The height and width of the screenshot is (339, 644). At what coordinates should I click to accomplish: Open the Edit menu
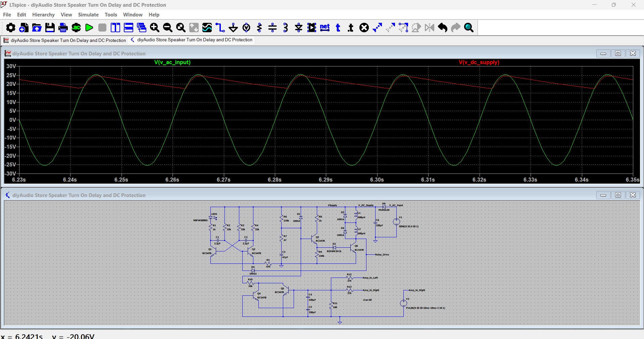point(21,15)
